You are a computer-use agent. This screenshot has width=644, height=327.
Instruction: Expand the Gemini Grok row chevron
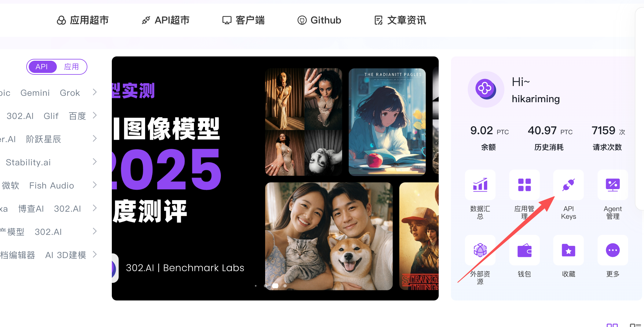(95, 92)
